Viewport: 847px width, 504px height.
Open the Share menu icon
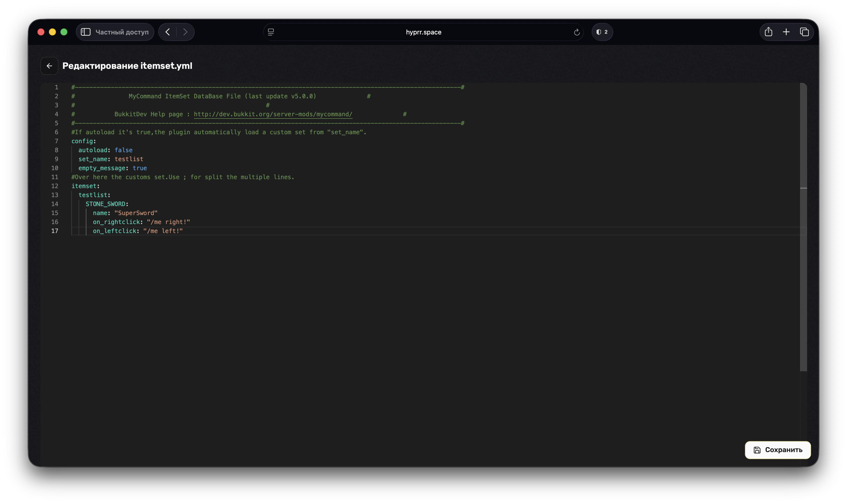pos(769,32)
